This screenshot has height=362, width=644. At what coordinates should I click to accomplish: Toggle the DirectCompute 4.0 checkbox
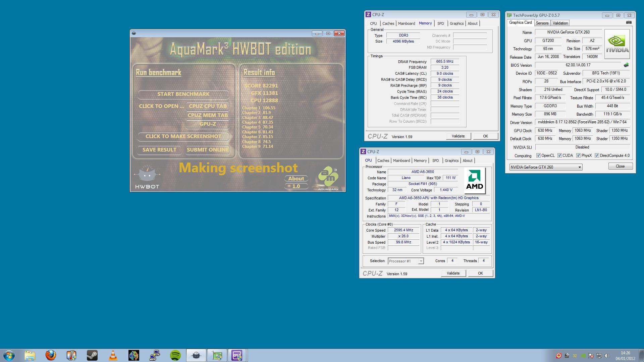coord(597,156)
